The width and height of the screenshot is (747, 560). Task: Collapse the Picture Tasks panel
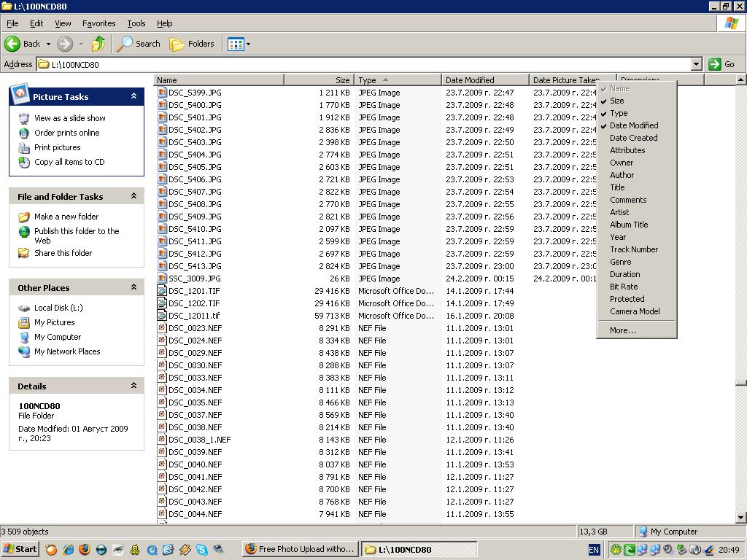pyautogui.click(x=133, y=96)
